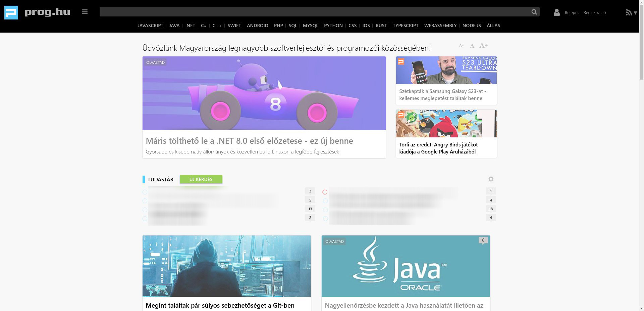Open the ANDROID topic
The image size is (644, 311).
pos(257,26)
